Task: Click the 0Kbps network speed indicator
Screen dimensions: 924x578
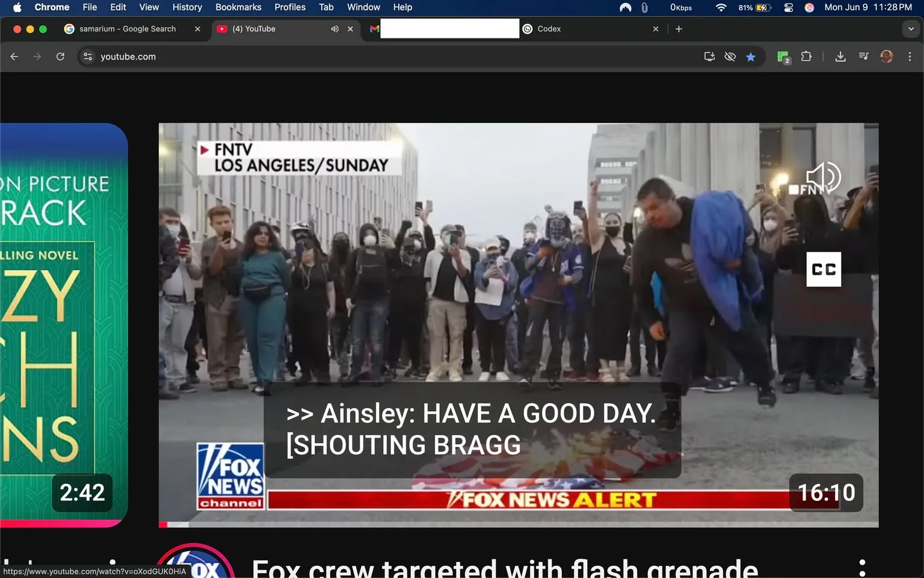Action: pos(681,7)
